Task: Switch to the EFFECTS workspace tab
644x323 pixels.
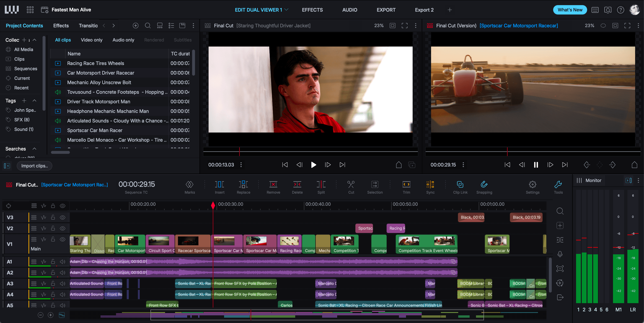Action: click(x=312, y=10)
